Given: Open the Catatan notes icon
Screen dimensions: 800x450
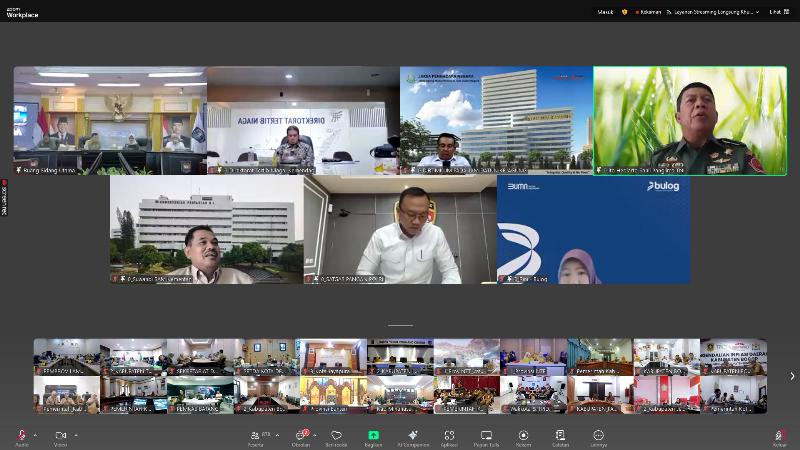Looking at the screenshot, I should [x=560, y=436].
